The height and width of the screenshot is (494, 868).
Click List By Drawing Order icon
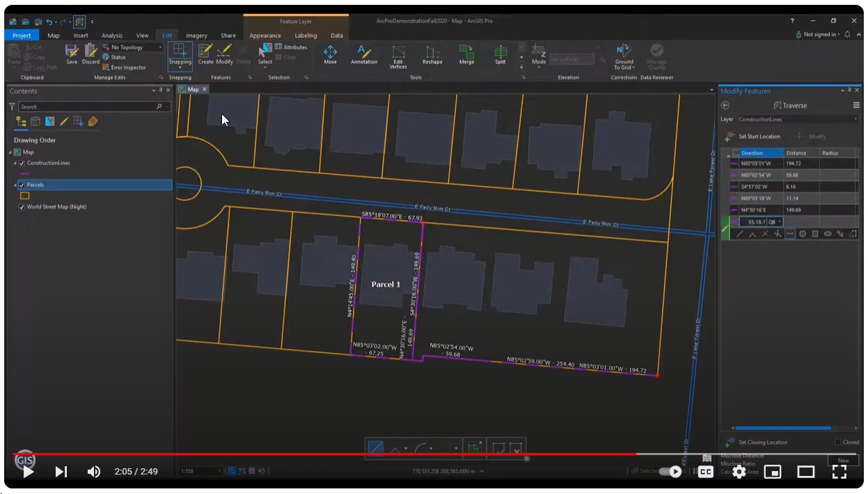coord(22,121)
